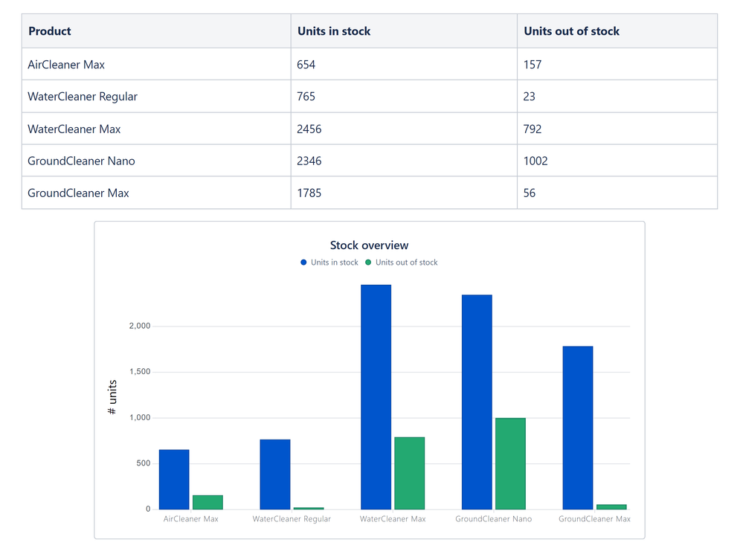Screen dimensions: 743x560
Task: Toggle visibility of the WaterCleaner Regular green bar
Action: (308, 507)
